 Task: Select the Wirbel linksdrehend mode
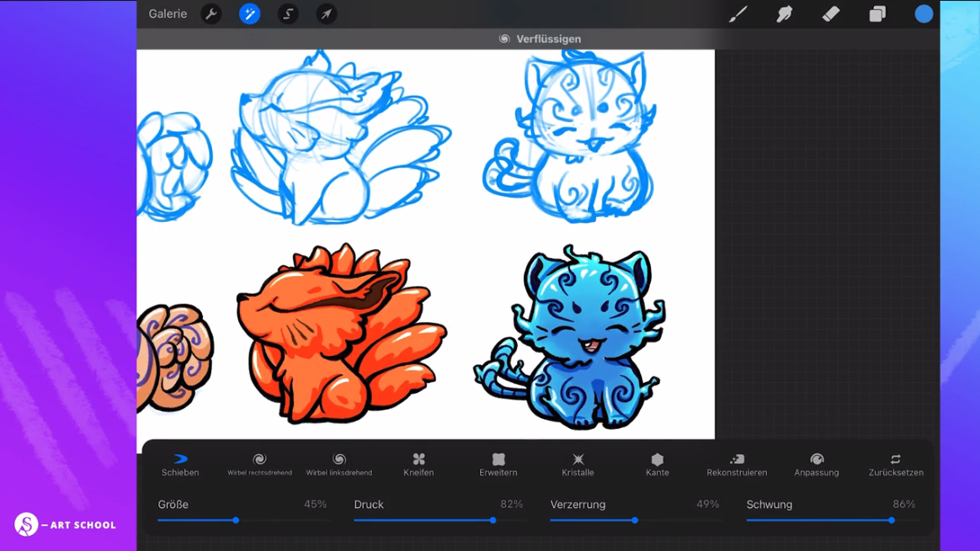click(x=338, y=465)
